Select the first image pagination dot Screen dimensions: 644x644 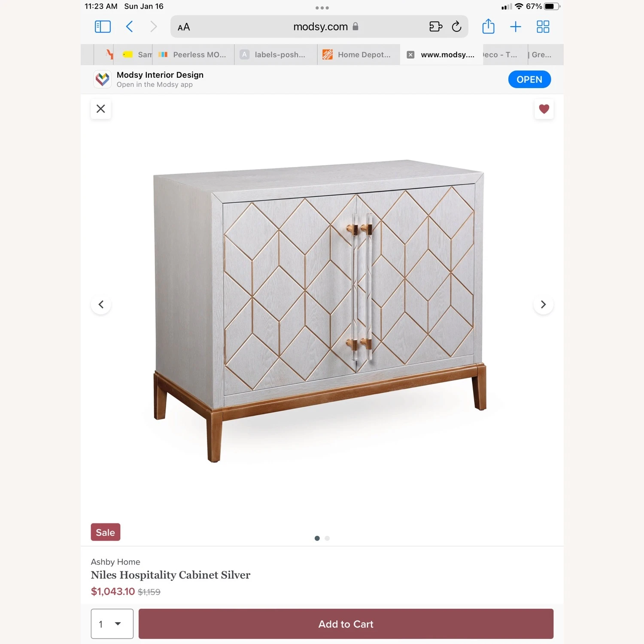(x=317, y=538)
